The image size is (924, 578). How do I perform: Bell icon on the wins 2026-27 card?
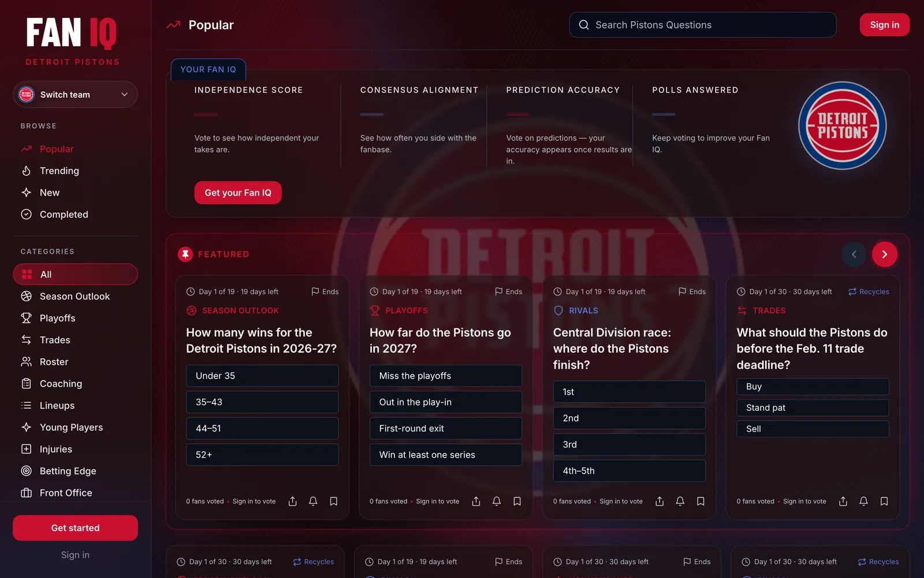tap(313, 501)
